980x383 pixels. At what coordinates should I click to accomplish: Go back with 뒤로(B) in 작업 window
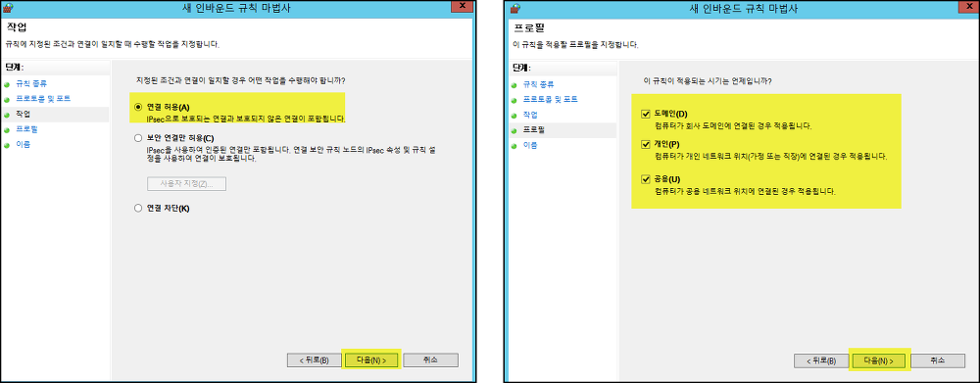click(x=315, y=359)
